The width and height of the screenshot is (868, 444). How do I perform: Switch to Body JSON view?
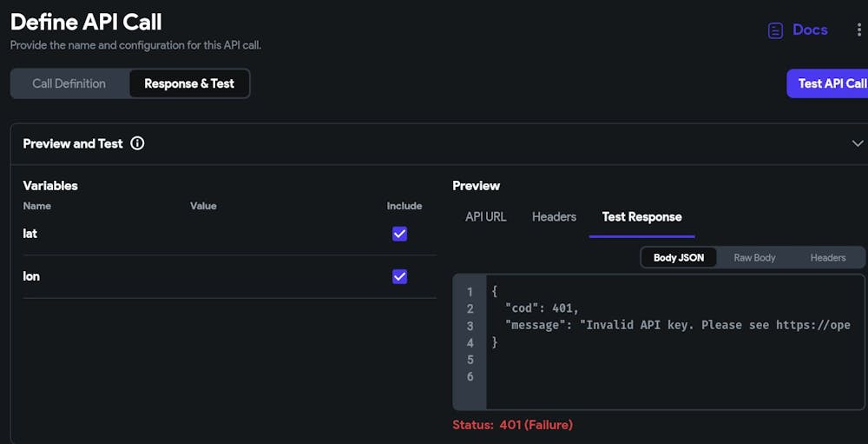[x=679, y=257]
